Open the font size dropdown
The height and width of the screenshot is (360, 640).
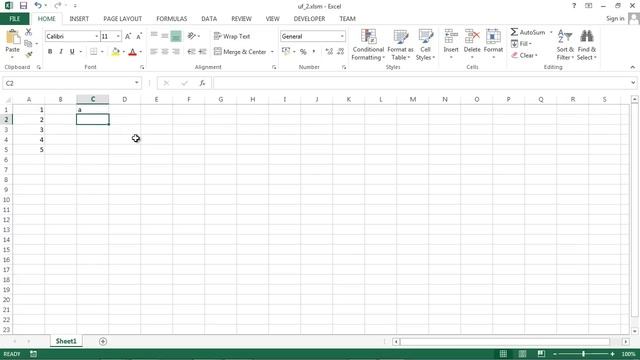pos(118,36)
